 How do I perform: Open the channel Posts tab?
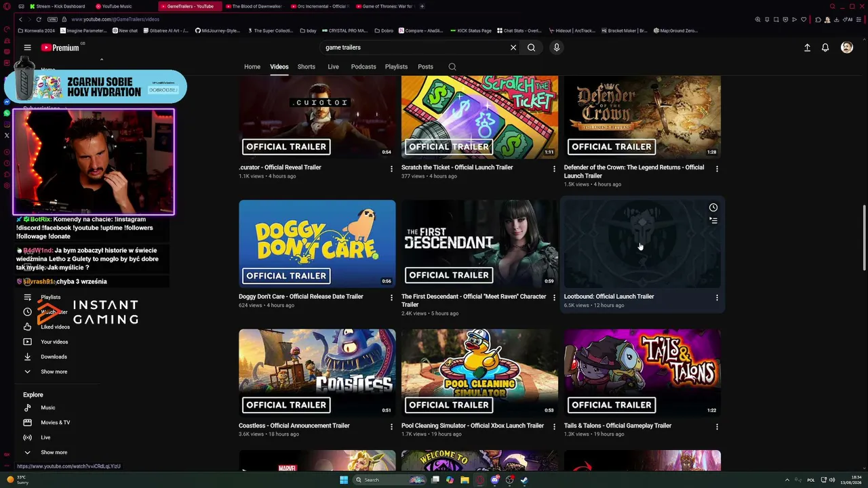425,67
